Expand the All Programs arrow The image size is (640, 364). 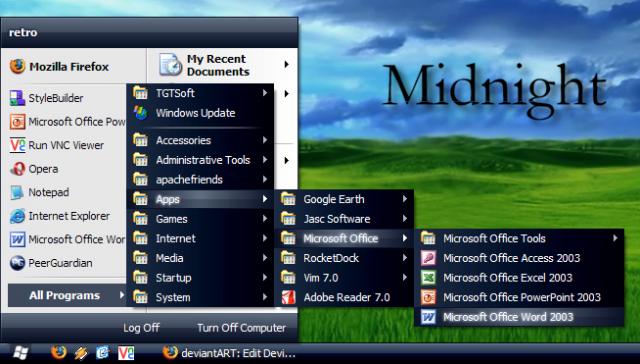pyautogui.click(x=122, y=295)
